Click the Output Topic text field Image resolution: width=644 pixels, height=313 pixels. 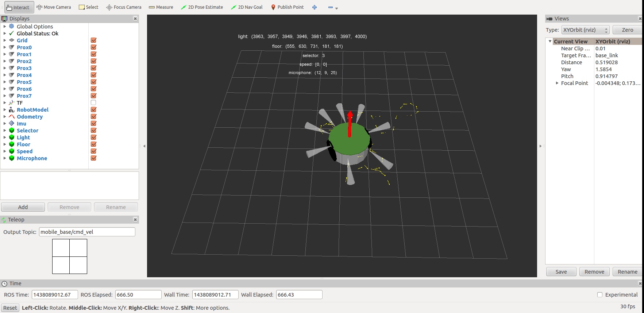click(x=87, y=232)
